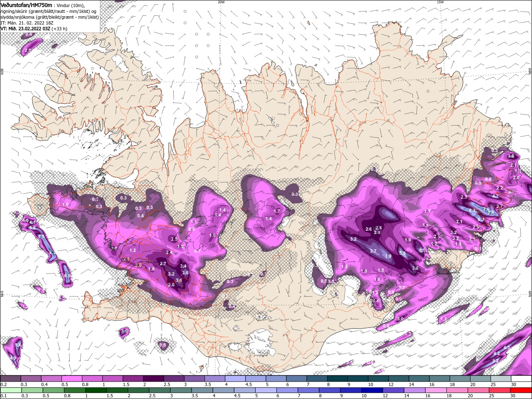
Task: Select the light pink 16–18 rain legend swatch
Action: [436, 390]
